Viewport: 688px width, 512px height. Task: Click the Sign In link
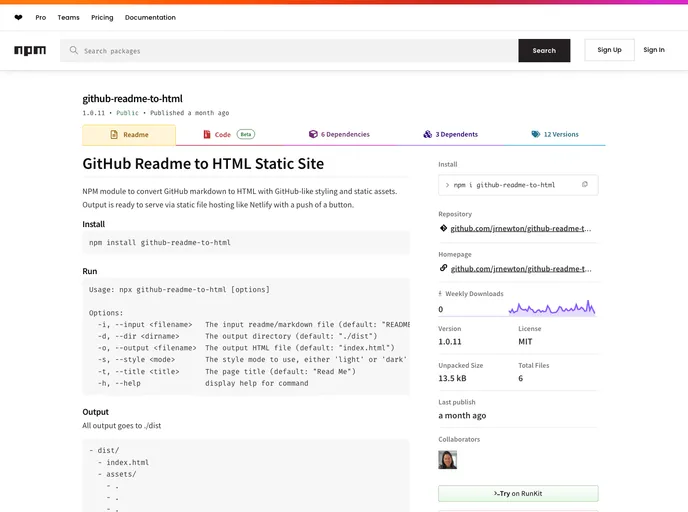point(654,50)
